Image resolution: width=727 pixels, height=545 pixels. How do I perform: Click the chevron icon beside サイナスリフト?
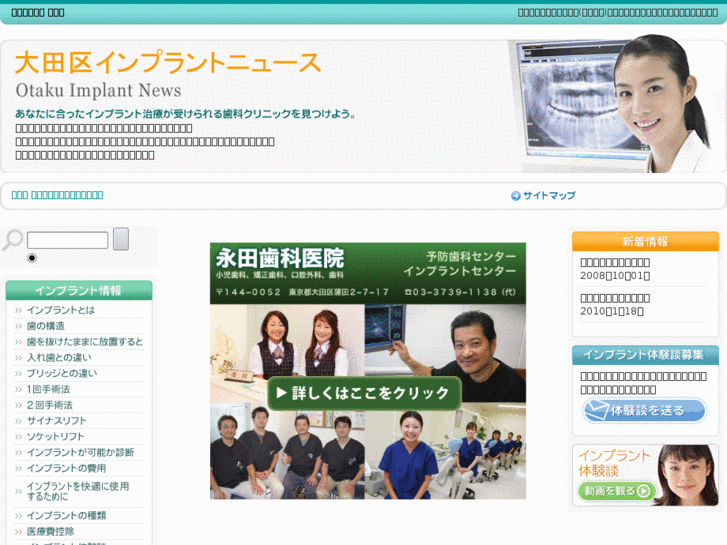pos(18,421)
